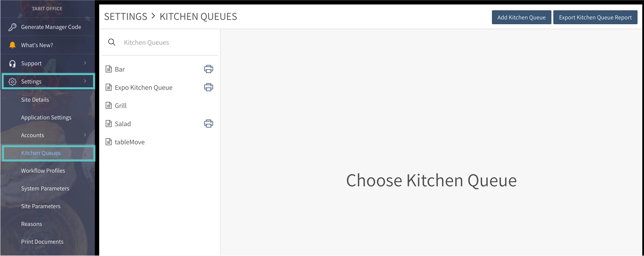The height and width of the screenshot is (256, 644).
Task: Expand the Accounts section arrow
Action: (x=85, y=135)
